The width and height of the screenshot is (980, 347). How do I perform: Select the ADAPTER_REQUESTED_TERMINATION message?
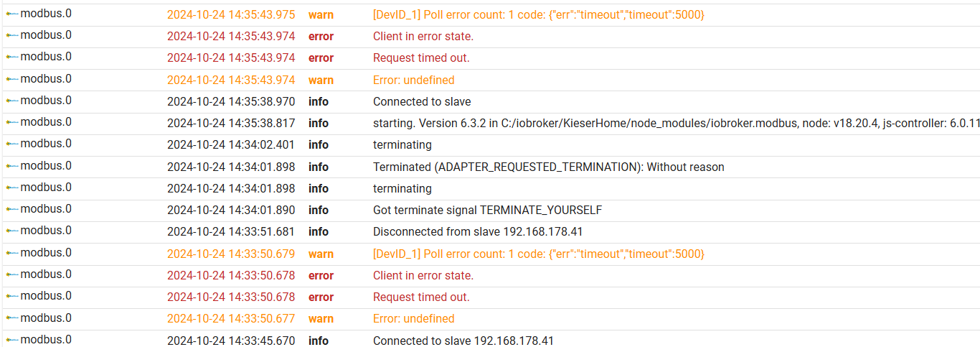tap(549, 167)
